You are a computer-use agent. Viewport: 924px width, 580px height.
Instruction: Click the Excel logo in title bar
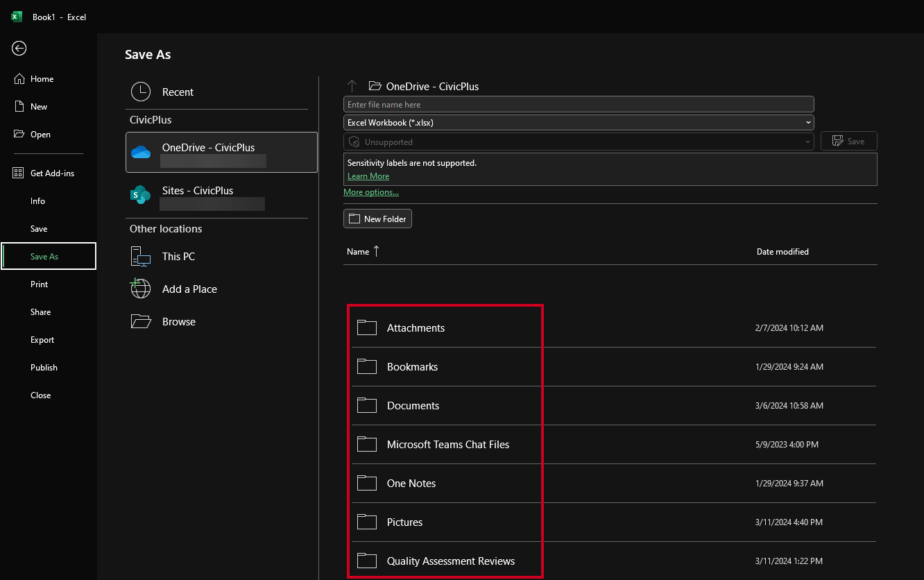pyautogui.click(x=17, y=17)
